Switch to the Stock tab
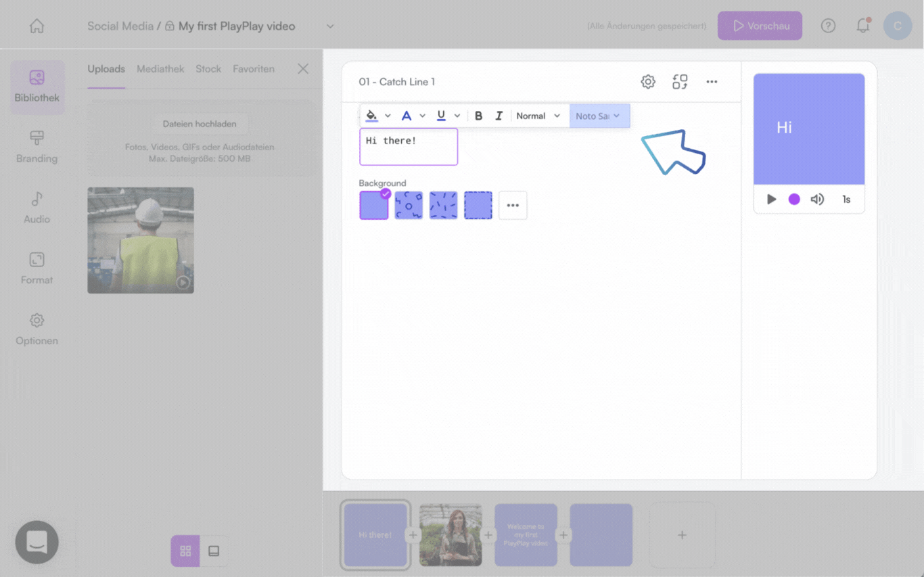Viewport: 924px width, 577px height. click(x=208, y=69)
